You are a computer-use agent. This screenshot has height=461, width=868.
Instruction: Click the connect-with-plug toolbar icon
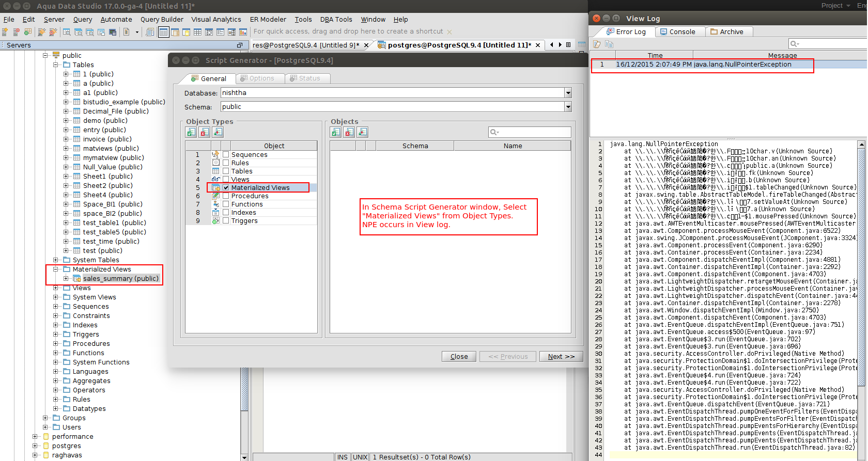pyautogui.click(x=42, y=32)
